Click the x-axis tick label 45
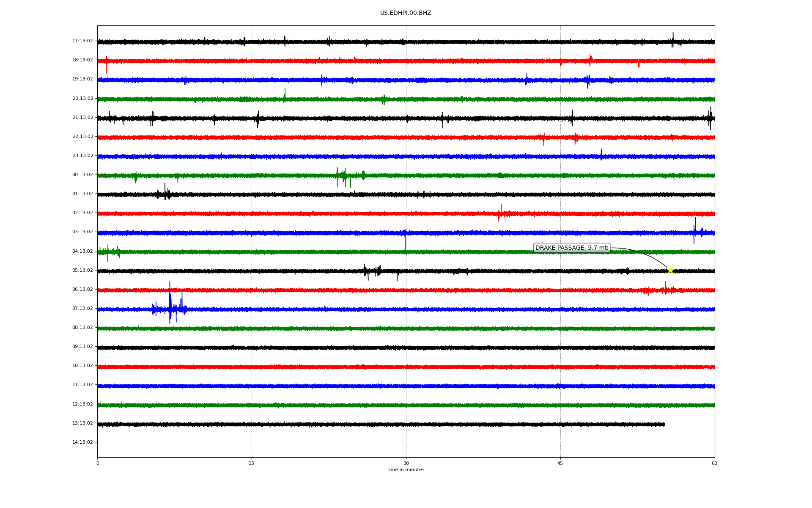Screen dimensions: 812x508 click(560, 464)
